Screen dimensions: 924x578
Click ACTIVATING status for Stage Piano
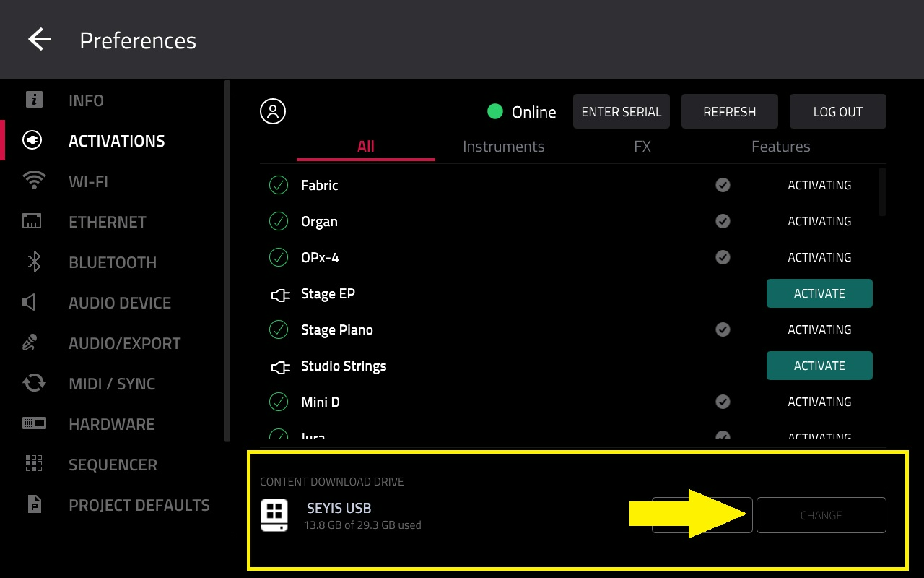click(x=819, y=329)
